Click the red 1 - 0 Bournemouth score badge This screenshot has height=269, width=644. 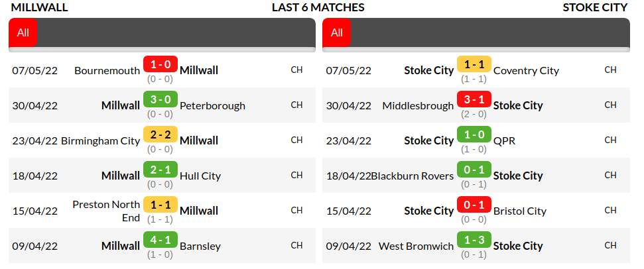coord(160,65)
